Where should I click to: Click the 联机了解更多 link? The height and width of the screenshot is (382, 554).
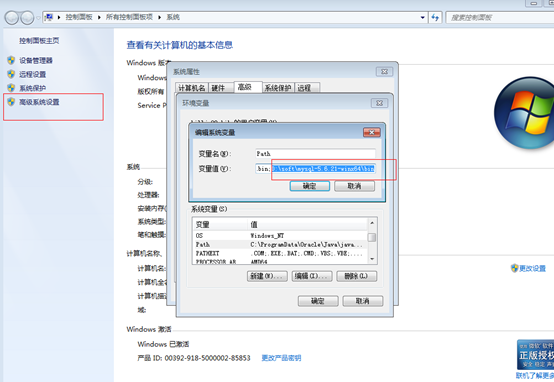pyautogui.click(x=535, y=375)
